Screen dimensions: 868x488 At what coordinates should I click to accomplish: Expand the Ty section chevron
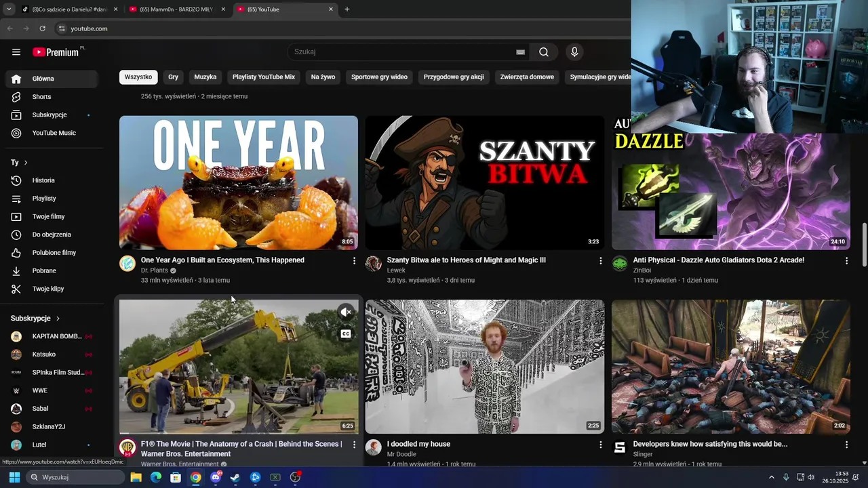point(26,163)
